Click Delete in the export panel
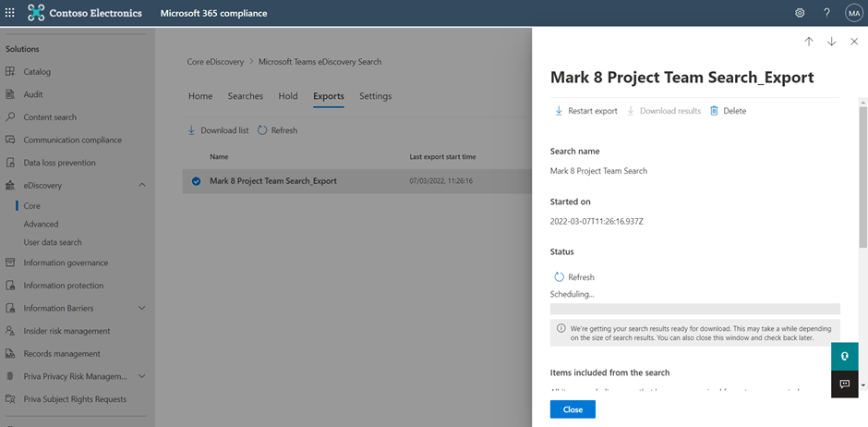868x427 pixels. (x=729, y=111)
